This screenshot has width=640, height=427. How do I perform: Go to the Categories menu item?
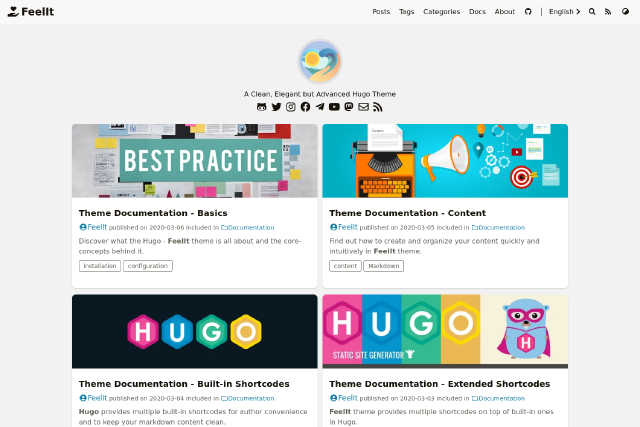tap(441, 12)
